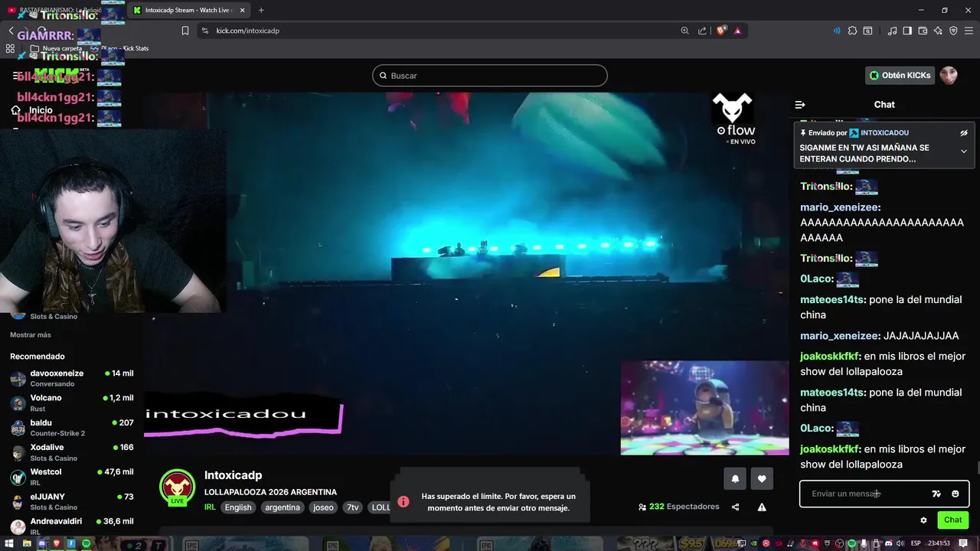Click the Obtén KICKs button

tap(900, 75)
